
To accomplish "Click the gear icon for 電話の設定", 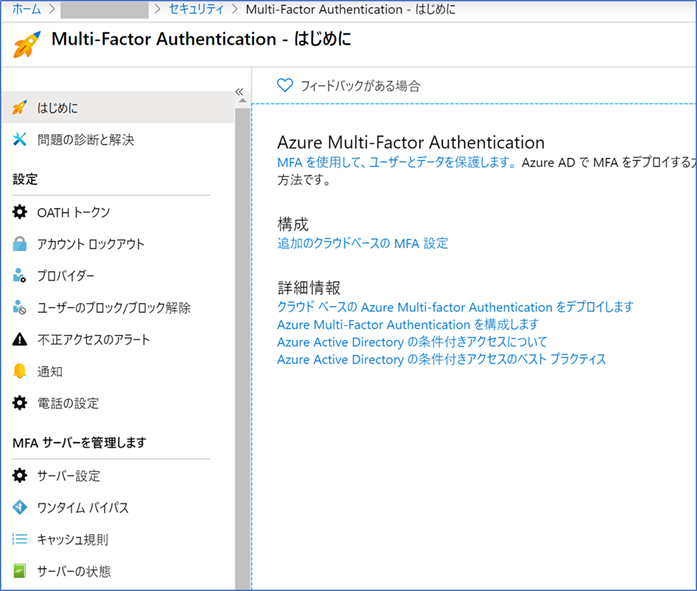I will 20,403.
